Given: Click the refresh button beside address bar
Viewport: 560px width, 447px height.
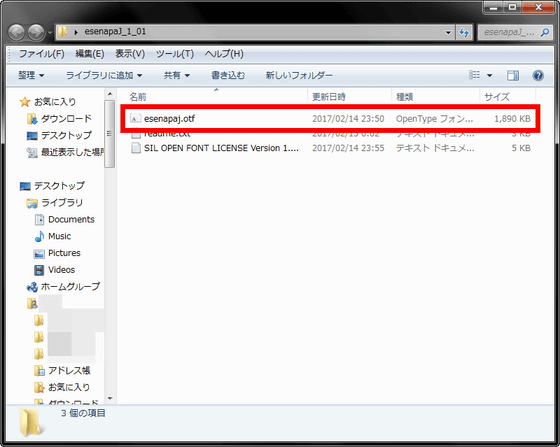Looking at the screenshot, I should coord(464,32).
